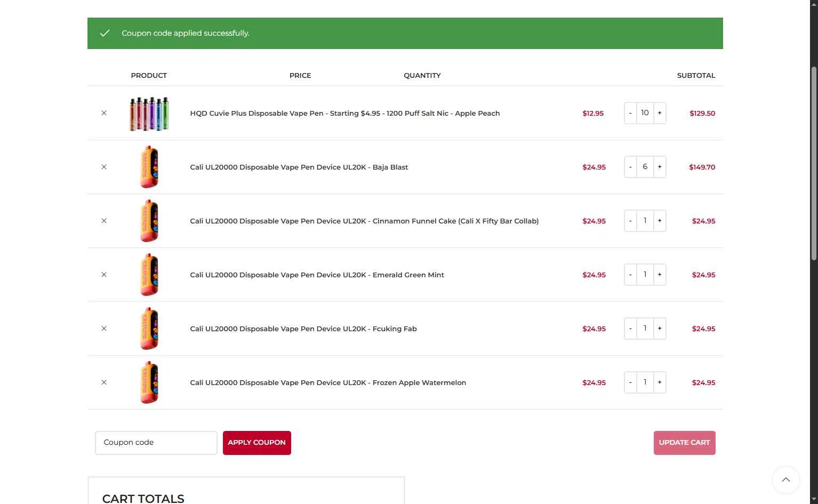Open Baja Blast product thumbnail

[149, 167]
